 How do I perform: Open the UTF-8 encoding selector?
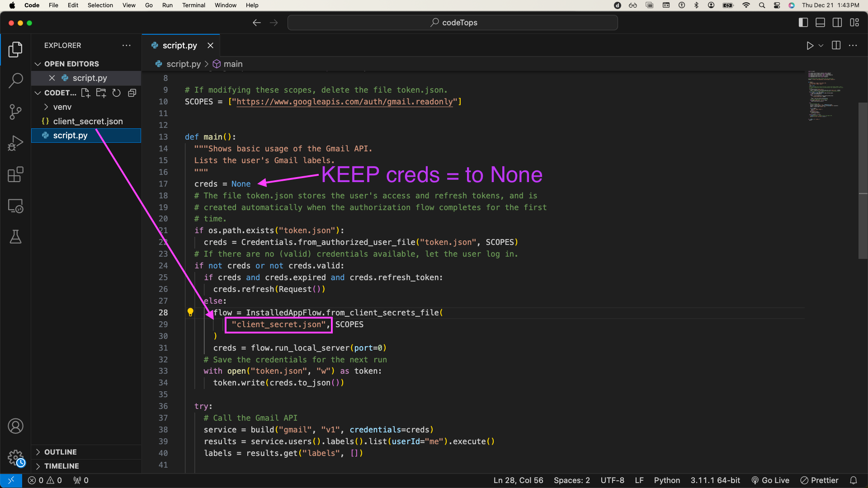coord(612,480)
